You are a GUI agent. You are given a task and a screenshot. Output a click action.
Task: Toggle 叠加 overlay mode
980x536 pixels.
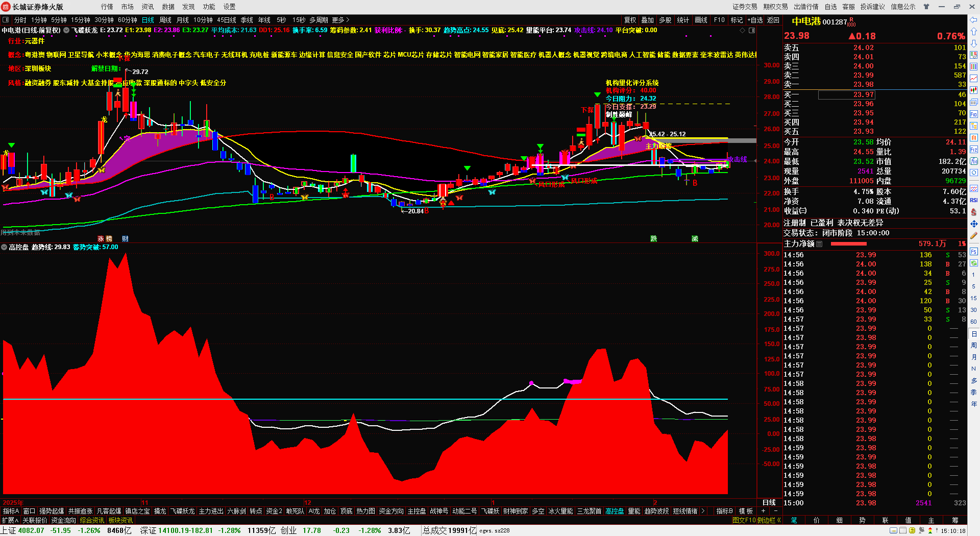[648, 20]
